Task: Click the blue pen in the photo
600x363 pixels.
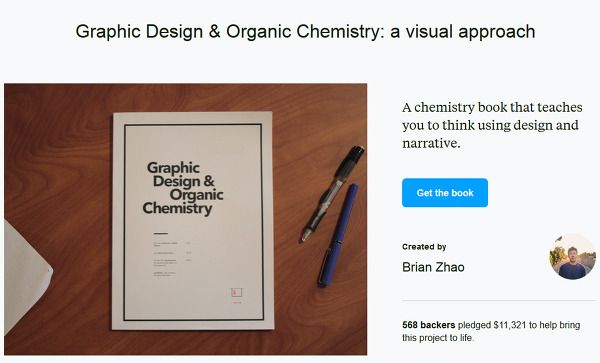Action: point(338,235)
